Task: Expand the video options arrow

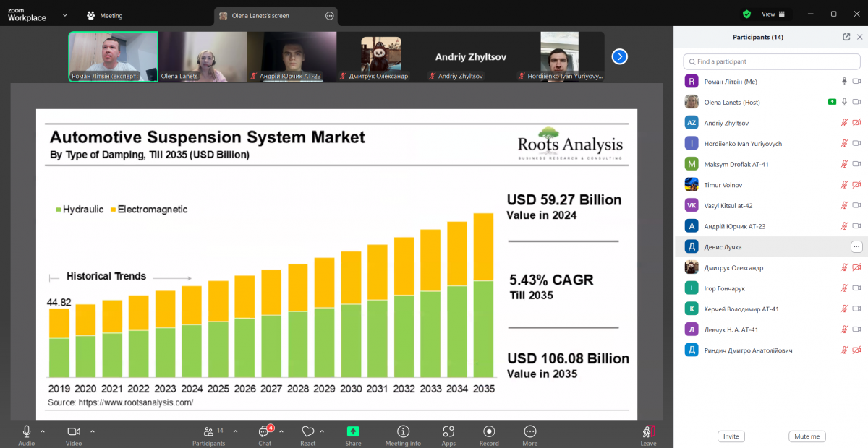Action: (92, 431)
